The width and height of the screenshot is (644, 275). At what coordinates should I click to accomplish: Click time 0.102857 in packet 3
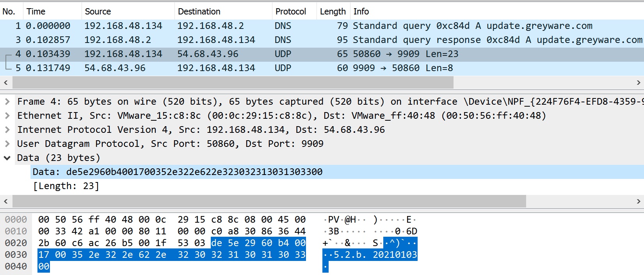tap(48, 40)
